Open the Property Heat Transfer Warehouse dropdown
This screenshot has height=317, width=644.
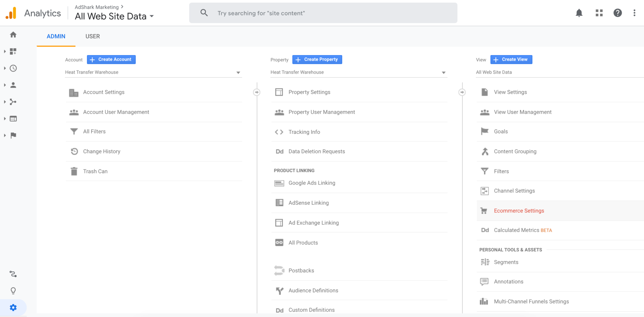pyautogui.click(x=359, y=72)
